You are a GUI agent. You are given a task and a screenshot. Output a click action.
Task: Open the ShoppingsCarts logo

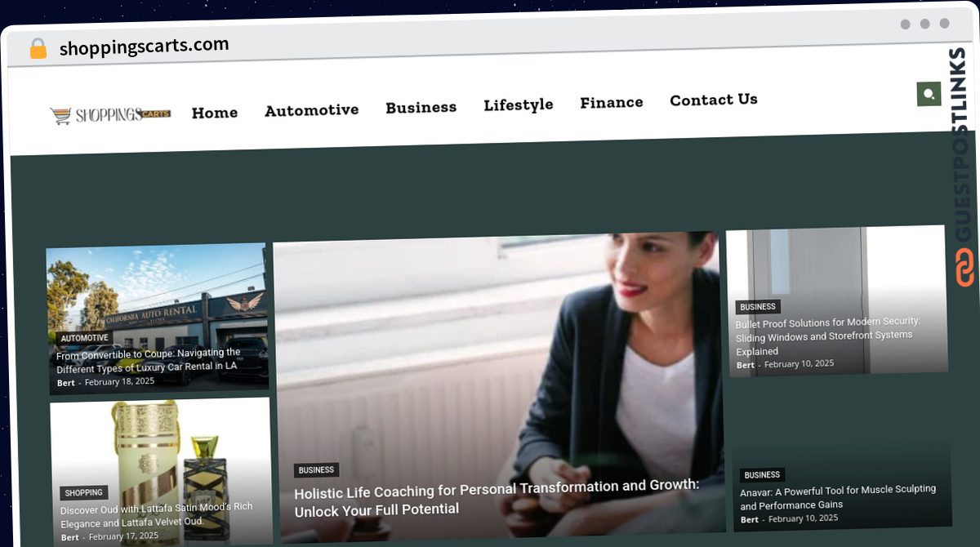point(110,115)
